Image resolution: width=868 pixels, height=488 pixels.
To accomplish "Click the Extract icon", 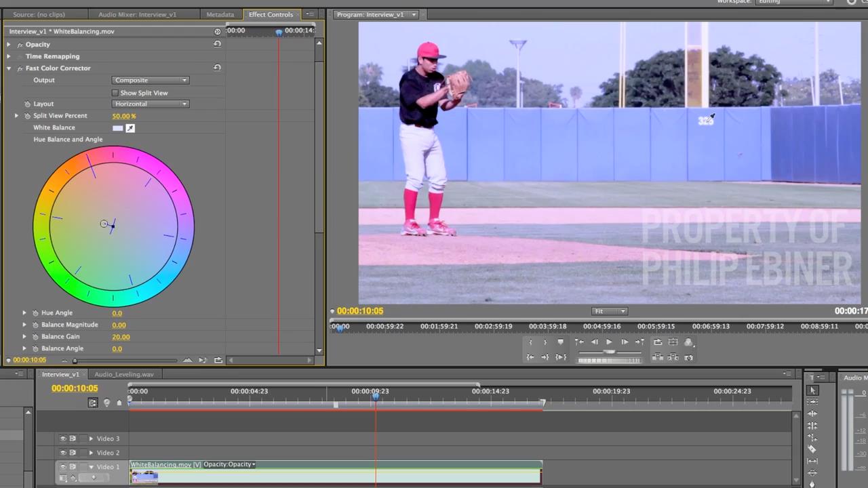I will pyautogui.click(x=673, y=357).
